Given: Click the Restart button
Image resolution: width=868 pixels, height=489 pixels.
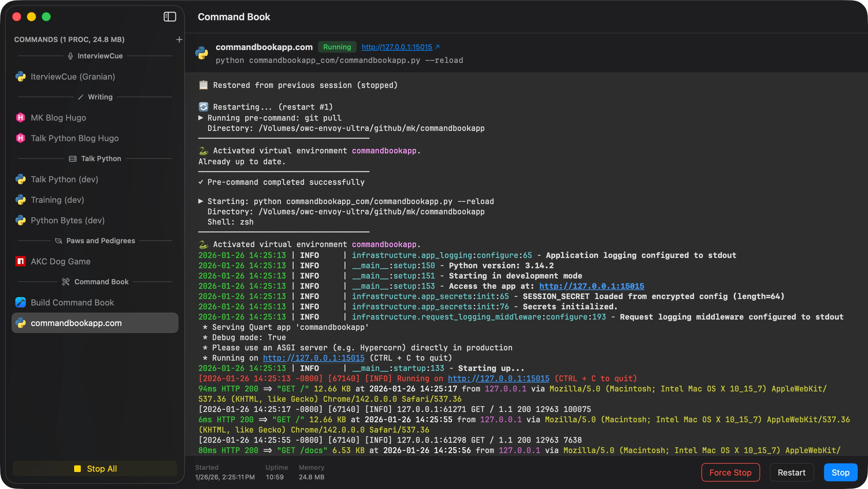Looking at the screenshot, I should (x=792, y=472).
